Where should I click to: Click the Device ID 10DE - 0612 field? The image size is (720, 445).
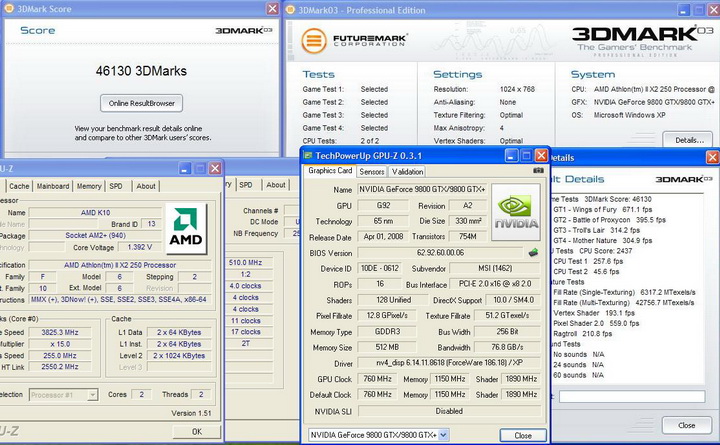tap(380, 268)
